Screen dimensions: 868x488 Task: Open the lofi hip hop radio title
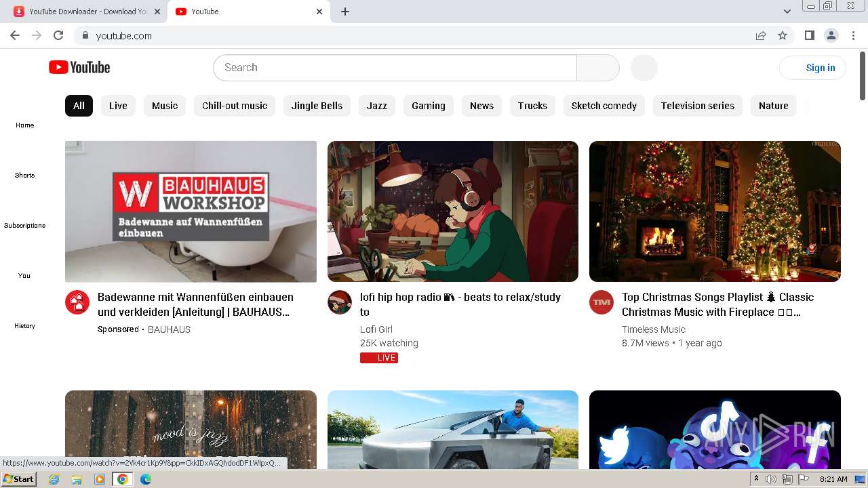[460, 304]
